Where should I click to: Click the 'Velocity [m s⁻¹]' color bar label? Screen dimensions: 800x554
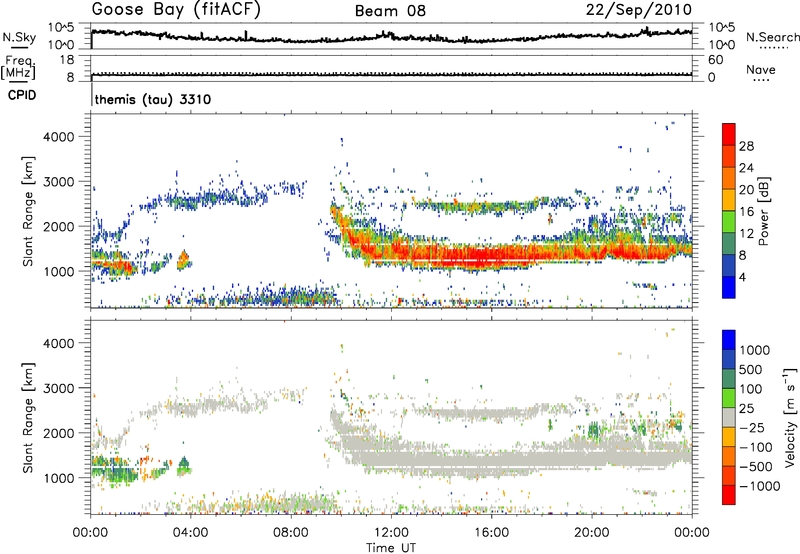(790, 417)
